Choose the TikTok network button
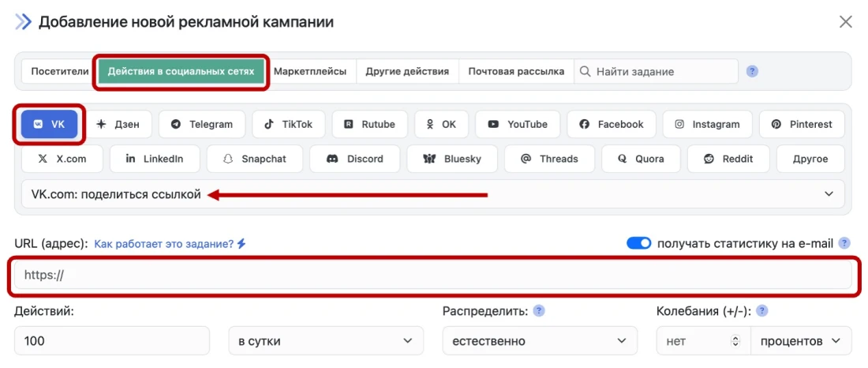 tap(289, 124)
